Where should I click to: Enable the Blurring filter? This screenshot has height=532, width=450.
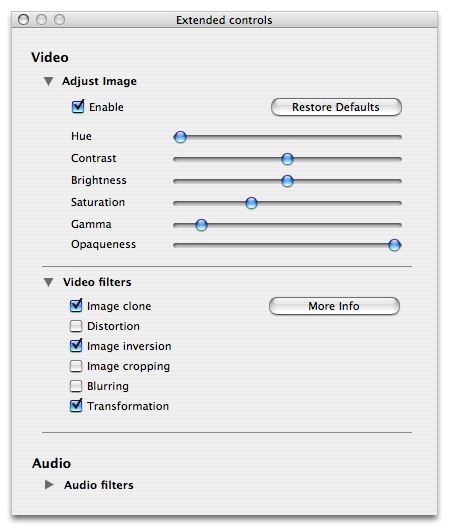(x=76, y=386)
